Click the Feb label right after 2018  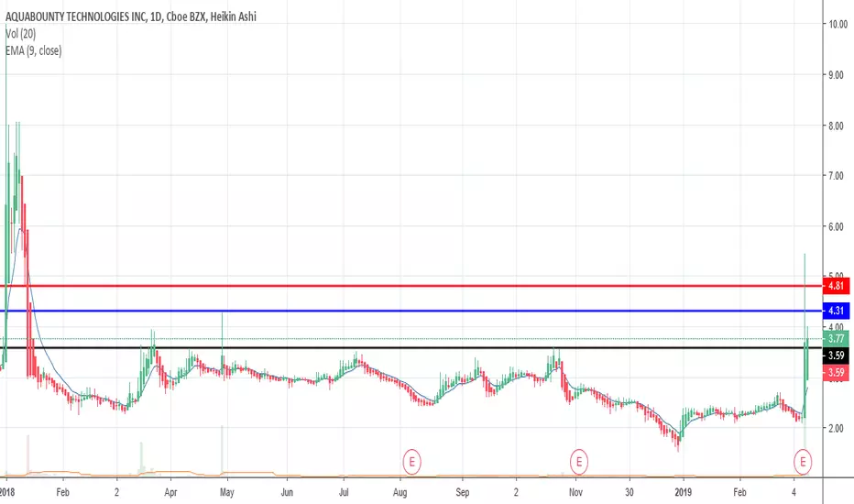(x=62, y=492)
